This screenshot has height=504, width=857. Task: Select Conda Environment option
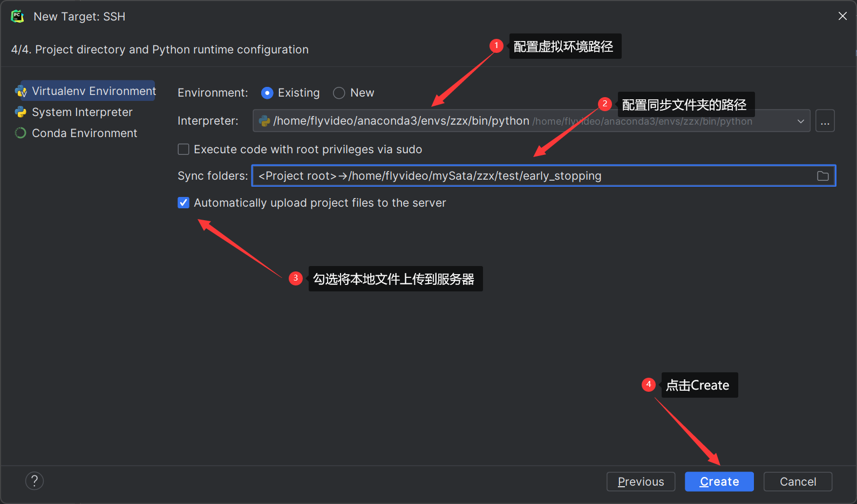coord(85,133)
